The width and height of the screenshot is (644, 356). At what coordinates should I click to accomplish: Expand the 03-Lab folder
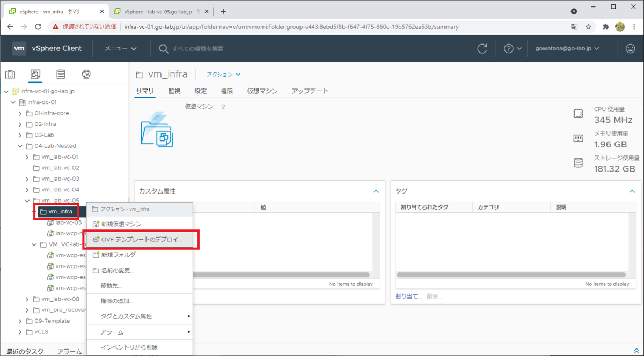(20, 135)
